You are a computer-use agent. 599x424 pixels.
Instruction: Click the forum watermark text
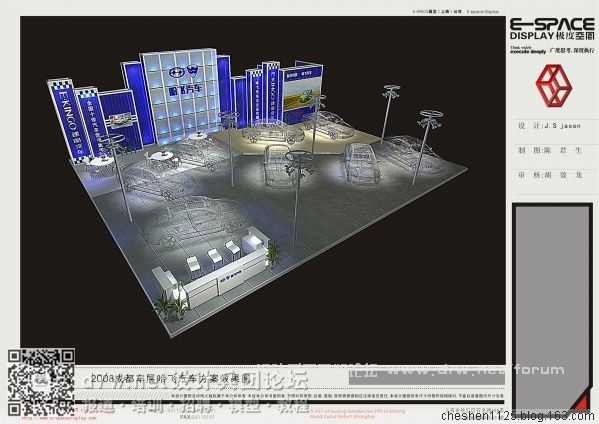coord(539,370)
